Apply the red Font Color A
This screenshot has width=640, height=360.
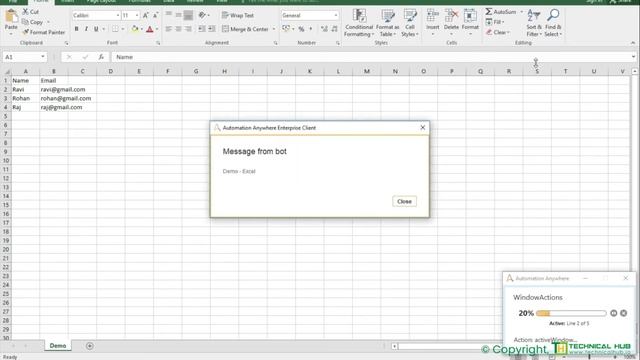tap(149, 29)
